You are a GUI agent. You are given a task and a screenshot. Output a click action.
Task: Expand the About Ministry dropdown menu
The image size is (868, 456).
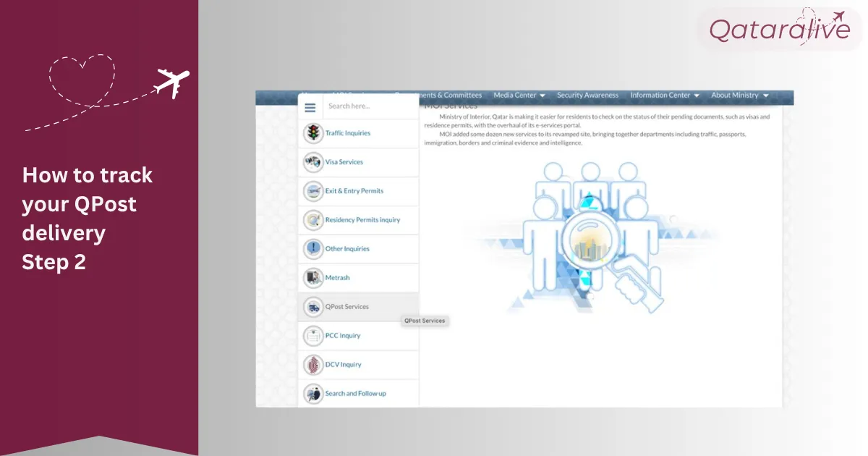(x=739, y=95)
